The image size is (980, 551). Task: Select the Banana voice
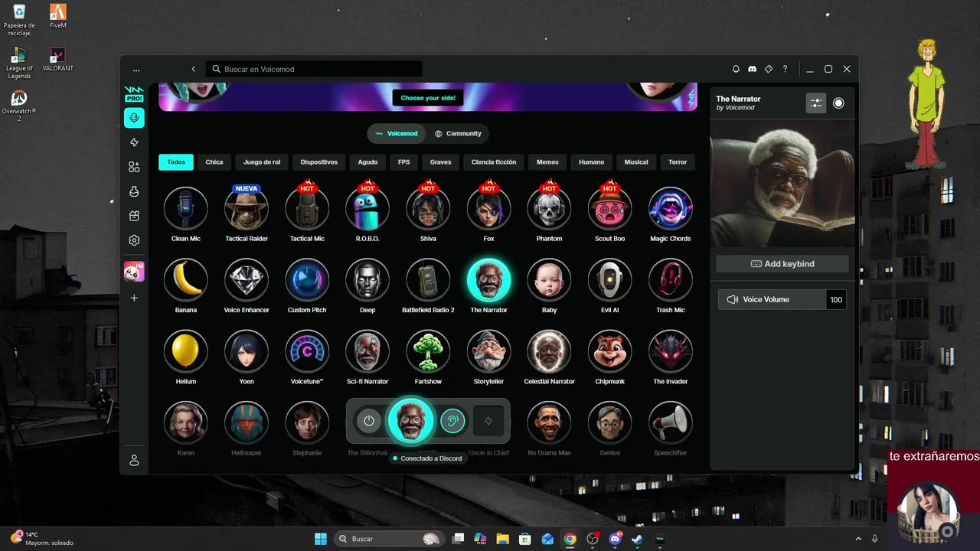coord(185,279)
